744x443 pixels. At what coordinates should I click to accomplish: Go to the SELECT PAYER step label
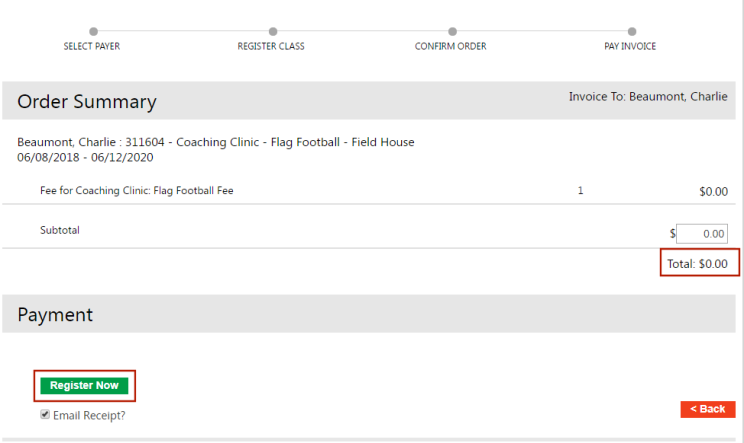92,46
